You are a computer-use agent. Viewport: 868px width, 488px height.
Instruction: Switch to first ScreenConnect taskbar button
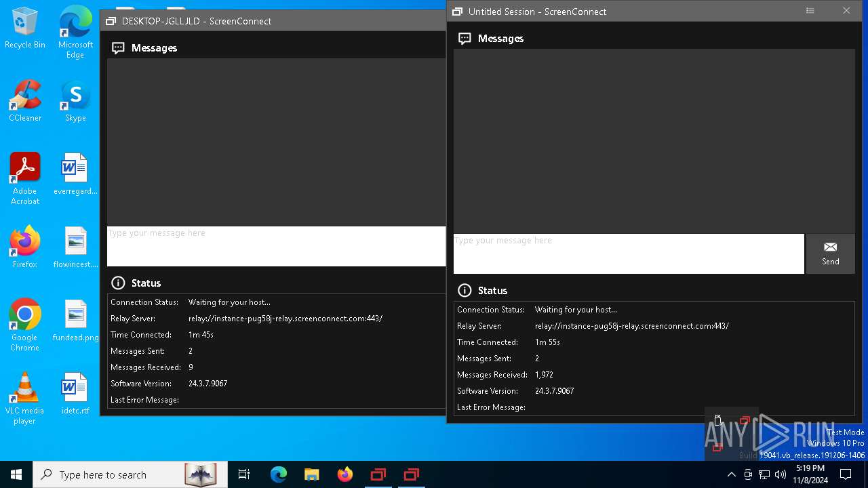click(378, 474)
